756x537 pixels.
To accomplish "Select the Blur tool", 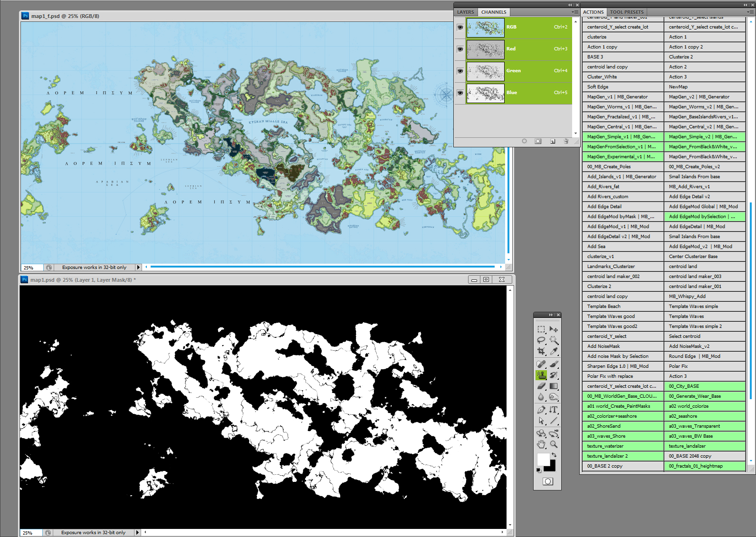I will click(541, 397).
